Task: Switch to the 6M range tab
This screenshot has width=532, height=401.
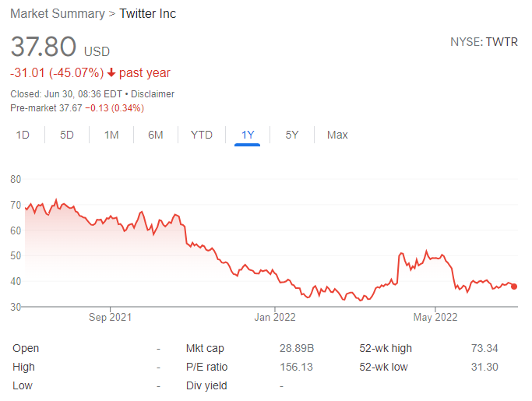Action: (x=156, y=135)
